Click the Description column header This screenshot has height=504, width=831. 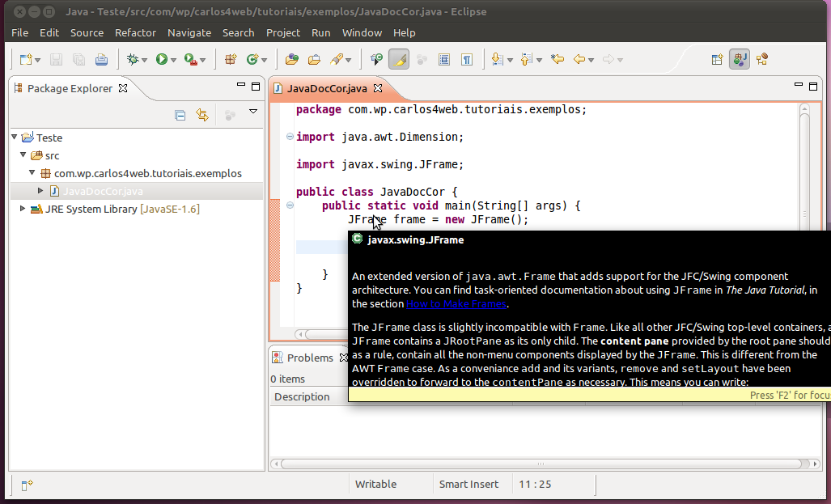click(x=302, y=397)
